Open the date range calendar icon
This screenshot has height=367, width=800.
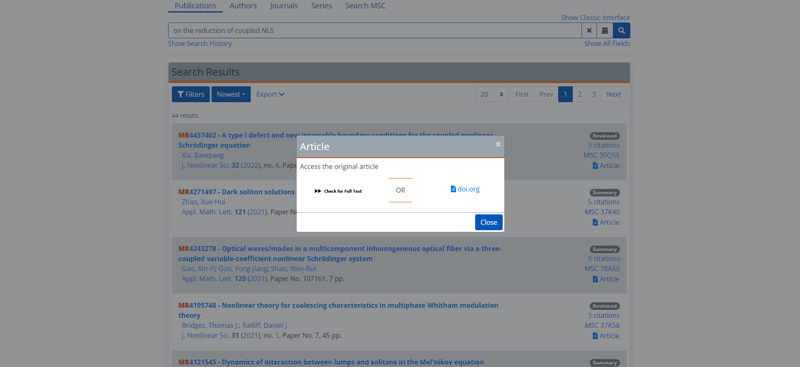[x=605, y=31]
